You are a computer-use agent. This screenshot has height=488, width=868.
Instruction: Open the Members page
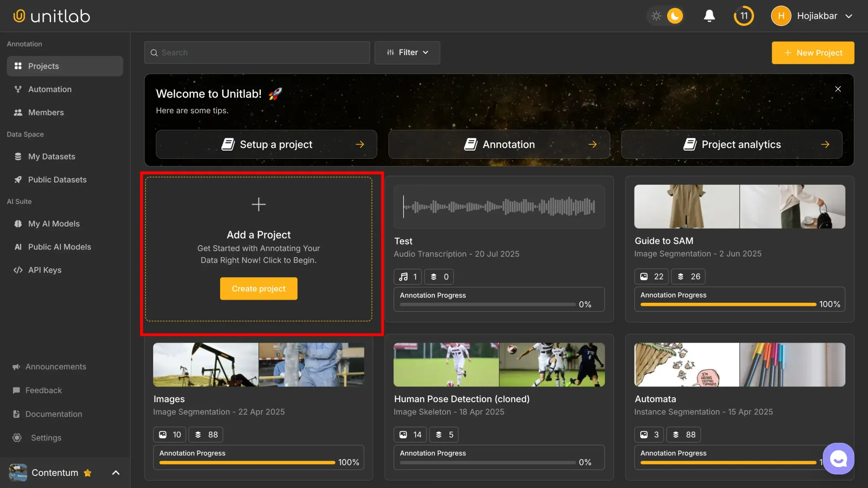(x=45, y=112)
